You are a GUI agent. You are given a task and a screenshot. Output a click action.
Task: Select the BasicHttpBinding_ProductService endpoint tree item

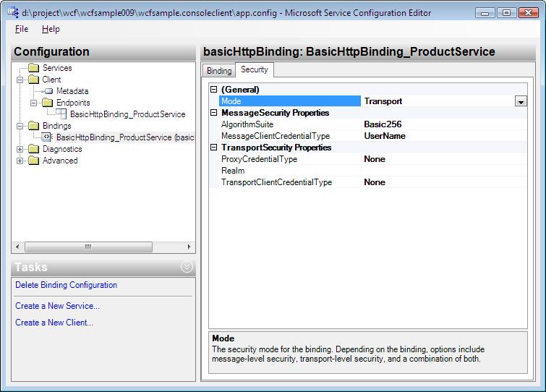point(127,114)
